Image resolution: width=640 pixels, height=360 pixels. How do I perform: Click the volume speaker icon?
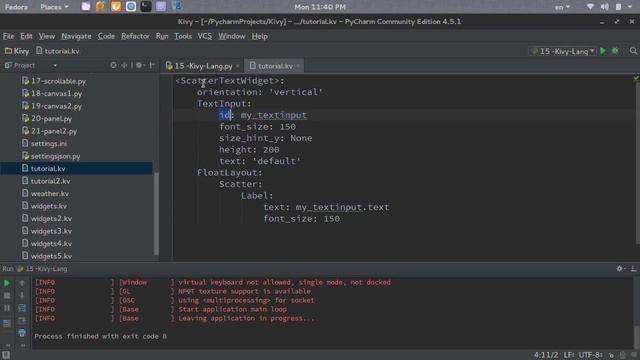click(604, 7)
